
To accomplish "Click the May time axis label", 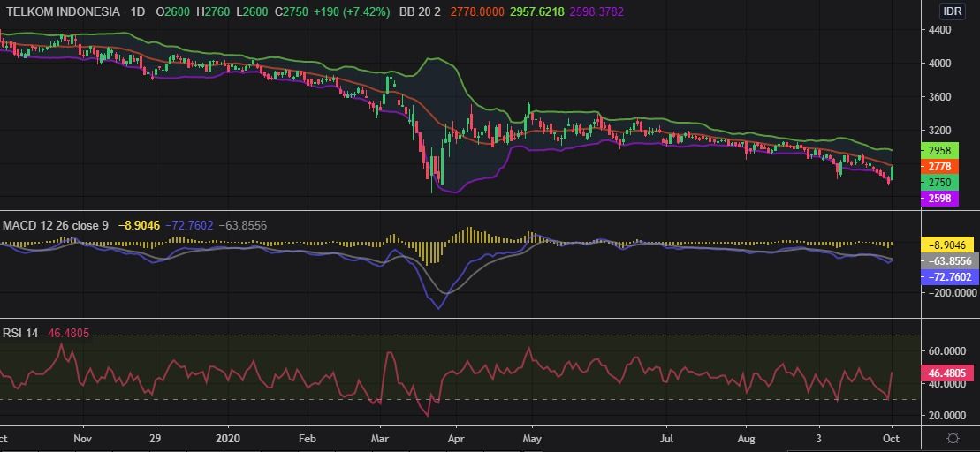I will pyautogui.click(x=532, y=438).
